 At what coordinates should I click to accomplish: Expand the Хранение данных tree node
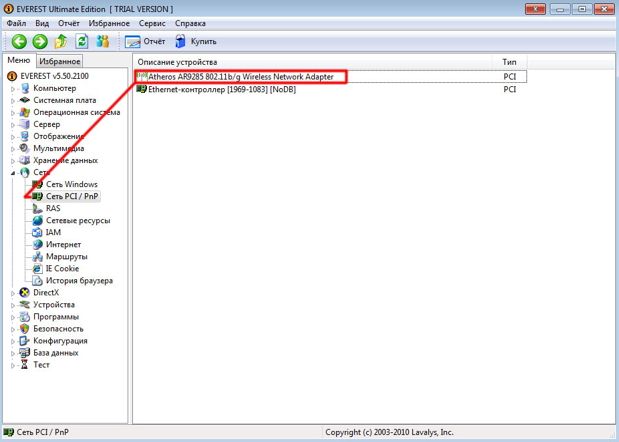pyautogui.click(x=13, y=161)
